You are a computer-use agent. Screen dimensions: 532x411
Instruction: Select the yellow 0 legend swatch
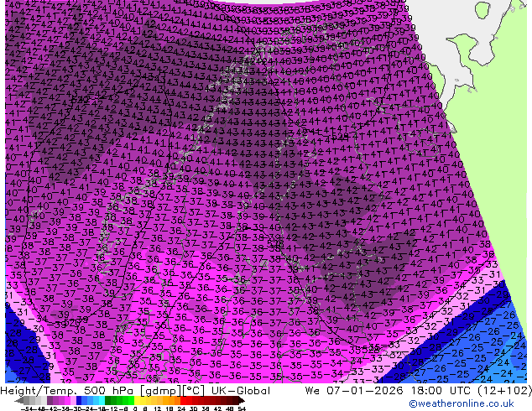(x=137, y=400)
